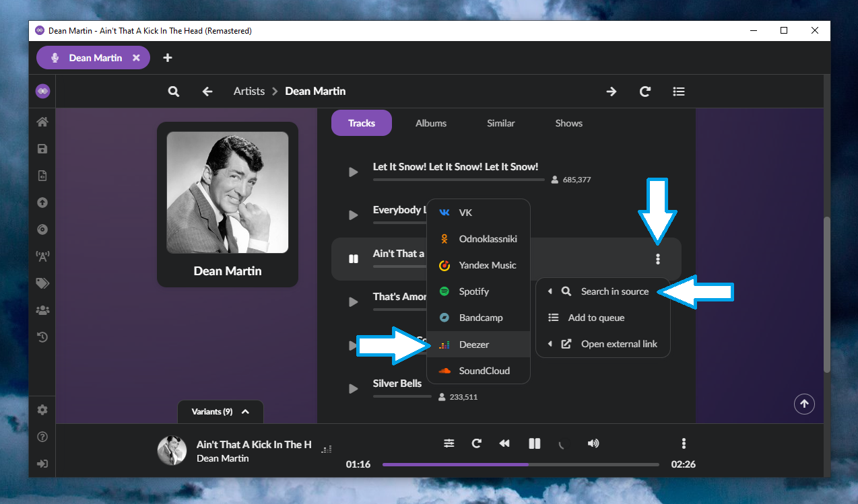Toggle repeat in the player bar

[x=477, y=443]
